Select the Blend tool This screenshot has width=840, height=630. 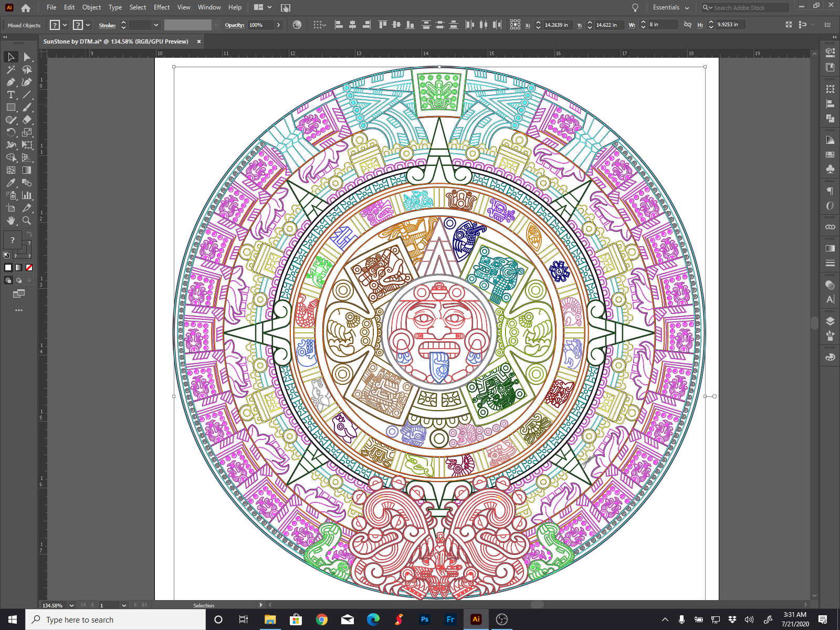(x=27, y=183)
